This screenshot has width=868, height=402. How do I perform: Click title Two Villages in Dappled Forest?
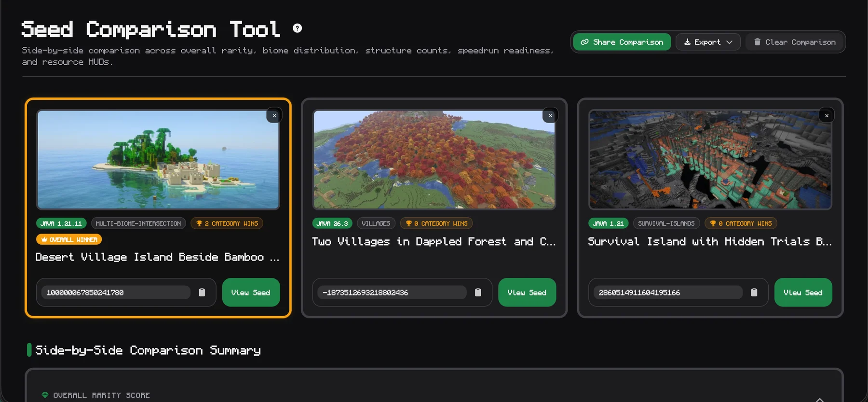click(x=434, y=242)
